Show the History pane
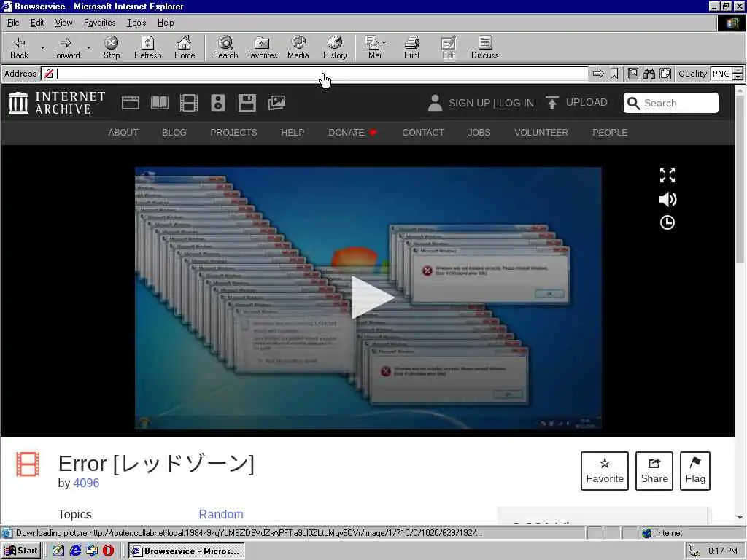Screen dimensions: 747x560 pos(335,47)
